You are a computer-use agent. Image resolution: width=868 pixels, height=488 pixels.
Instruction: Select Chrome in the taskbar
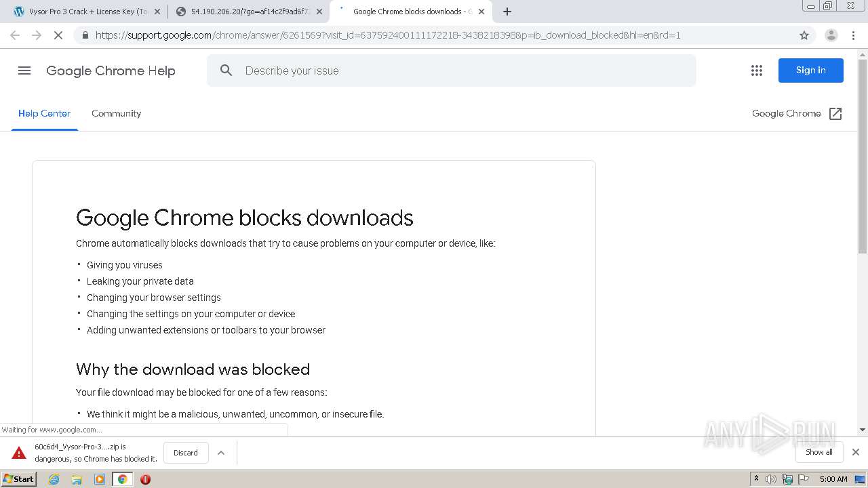(x=123, y=479)
